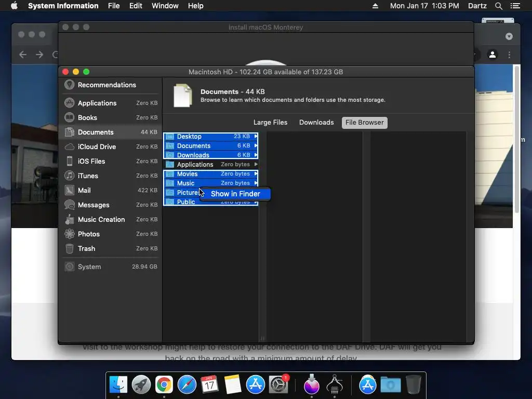532x399 pixels.
Task: Click the Chrome page scrollbar
Action: point(517,139)
